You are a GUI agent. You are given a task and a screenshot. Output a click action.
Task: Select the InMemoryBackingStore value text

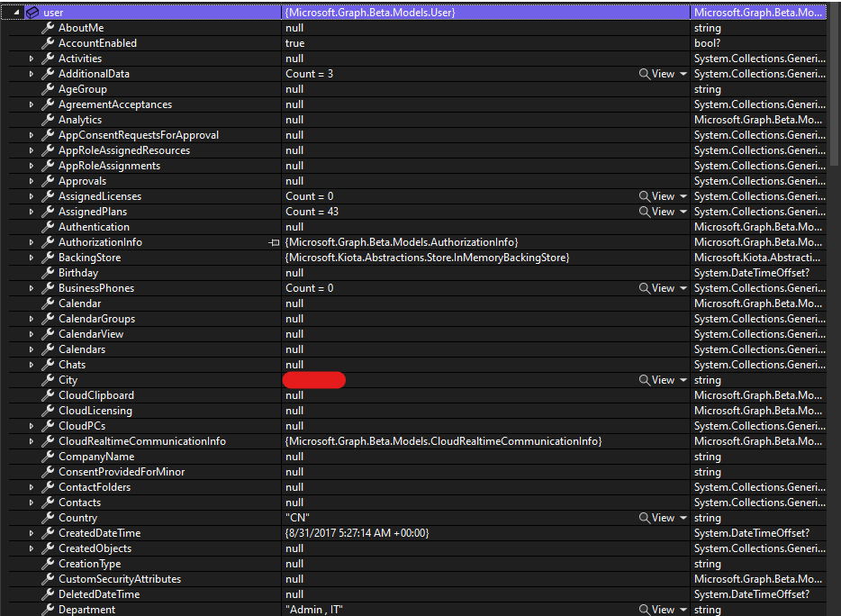click(x=428, y=258)
